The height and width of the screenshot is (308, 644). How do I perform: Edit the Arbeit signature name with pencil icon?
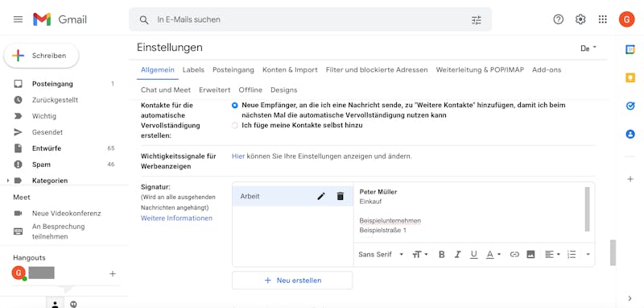pyautogui.click(x=321, y=196)
